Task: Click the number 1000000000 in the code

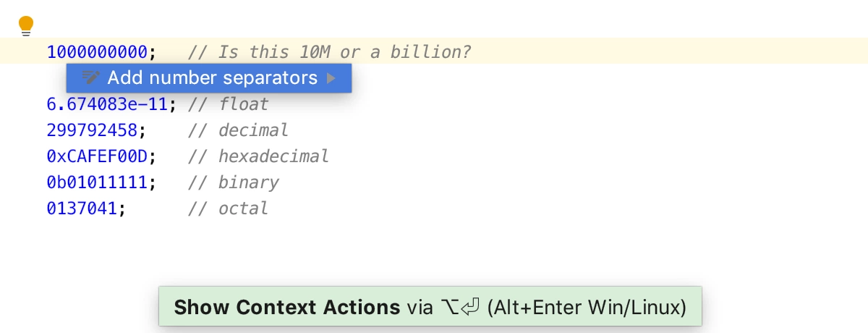Action: (x=98, y=52)
